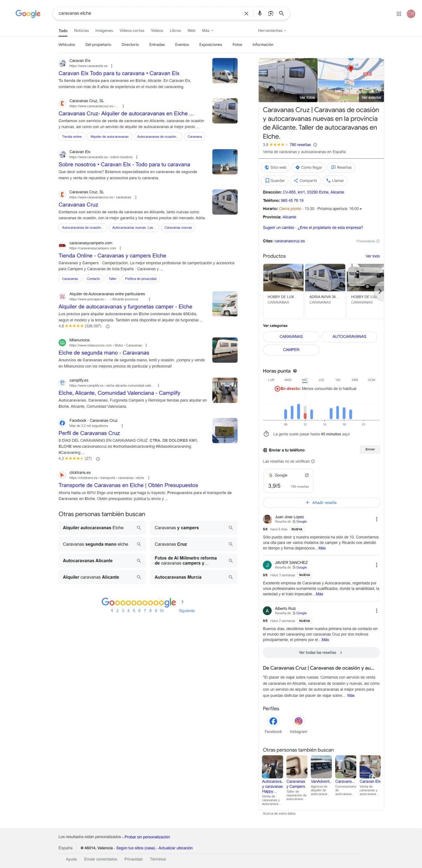Click the AUTOCARAVANAS category chip
This screenshot has width=422, height=868.
[349, 337]
